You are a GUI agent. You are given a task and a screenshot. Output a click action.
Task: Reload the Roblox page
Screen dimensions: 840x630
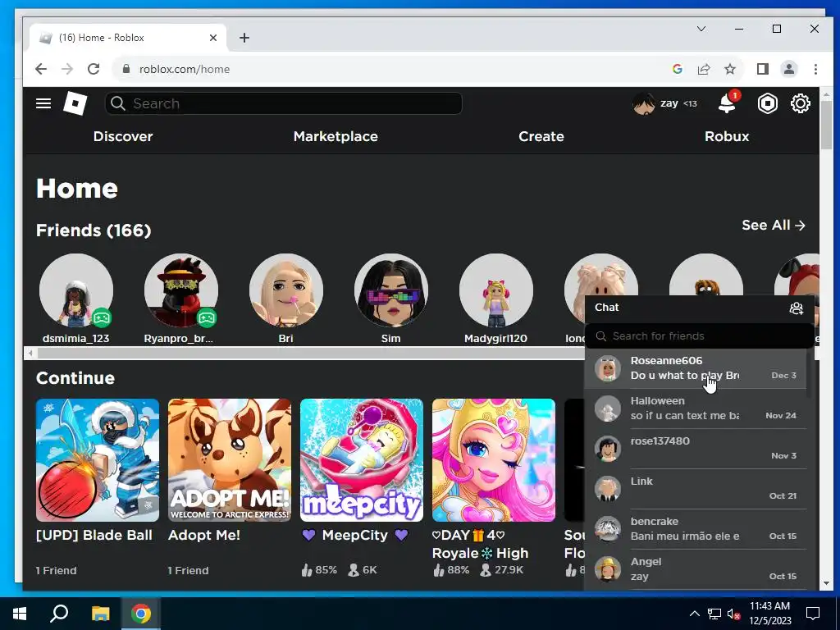(x=94, y=69)
